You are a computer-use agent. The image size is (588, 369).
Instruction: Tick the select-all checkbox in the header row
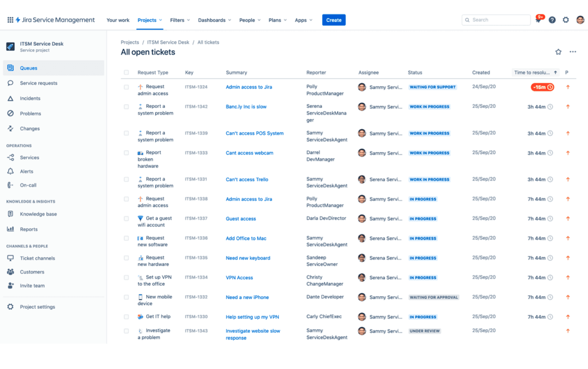tap(126, 72)
